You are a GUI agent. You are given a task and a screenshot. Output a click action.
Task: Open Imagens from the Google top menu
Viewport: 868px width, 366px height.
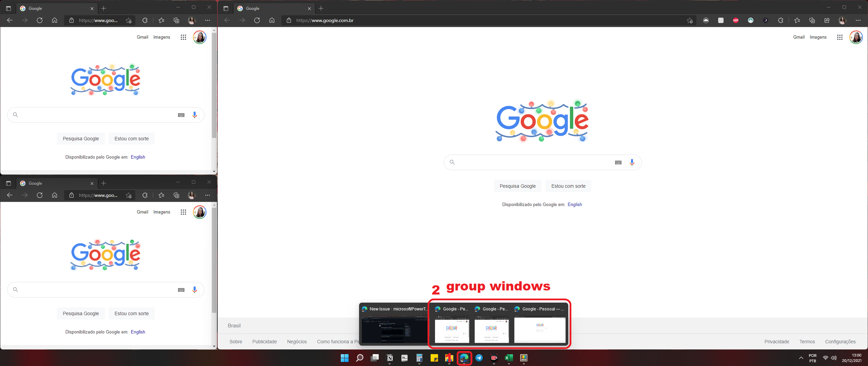coord(818,37)
